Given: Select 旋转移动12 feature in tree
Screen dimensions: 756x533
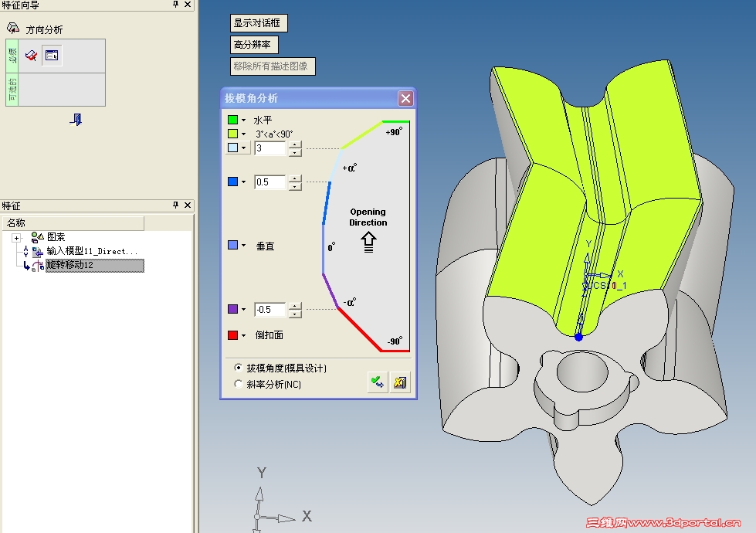Looking at the screenshot, I should (x=94, y=265).
